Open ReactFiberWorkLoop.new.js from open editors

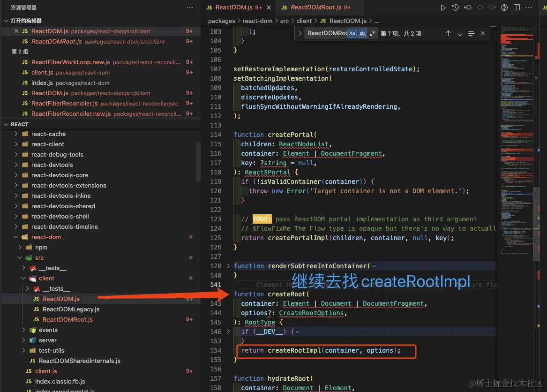(100, 62)
